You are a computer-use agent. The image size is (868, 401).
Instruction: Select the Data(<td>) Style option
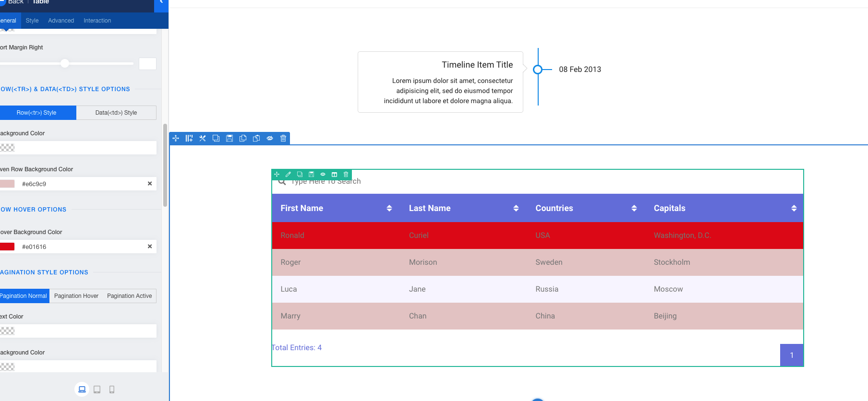click(116, 113)
